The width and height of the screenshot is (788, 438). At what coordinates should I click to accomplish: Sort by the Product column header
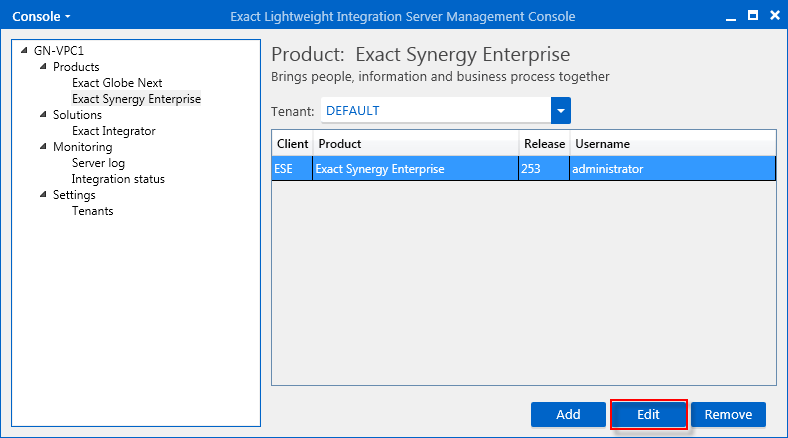pos(416,144)
